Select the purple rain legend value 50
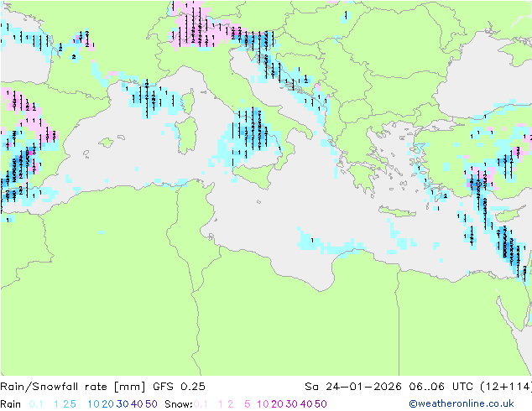The width and height of the screenshot is (532, 411). [151, 404]
